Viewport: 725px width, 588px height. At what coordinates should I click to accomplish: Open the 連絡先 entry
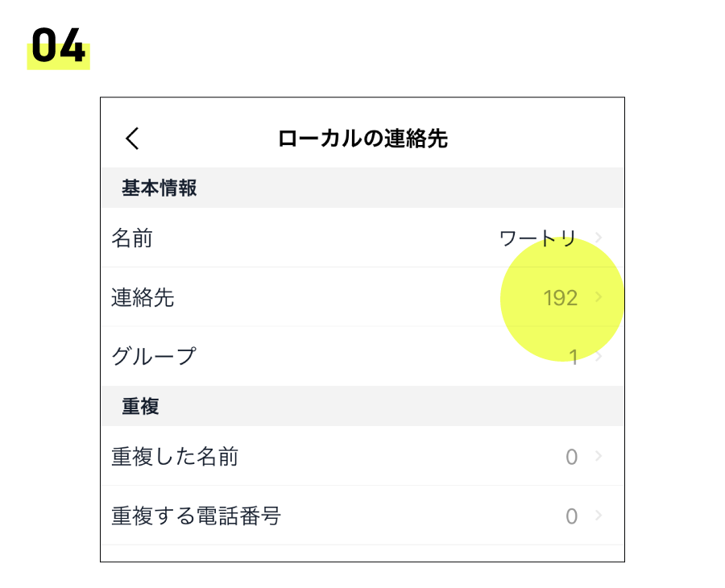point(143,298)
